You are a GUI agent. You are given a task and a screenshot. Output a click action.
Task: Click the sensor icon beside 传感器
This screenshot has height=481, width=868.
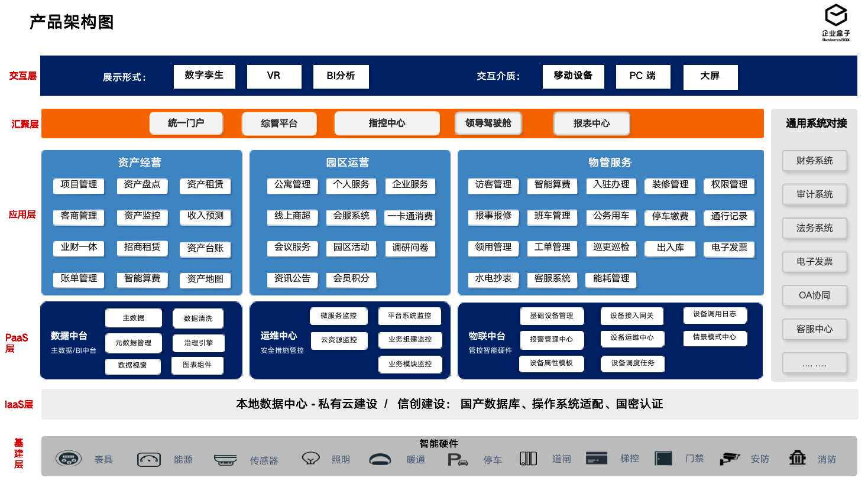[x=225, y=460]
